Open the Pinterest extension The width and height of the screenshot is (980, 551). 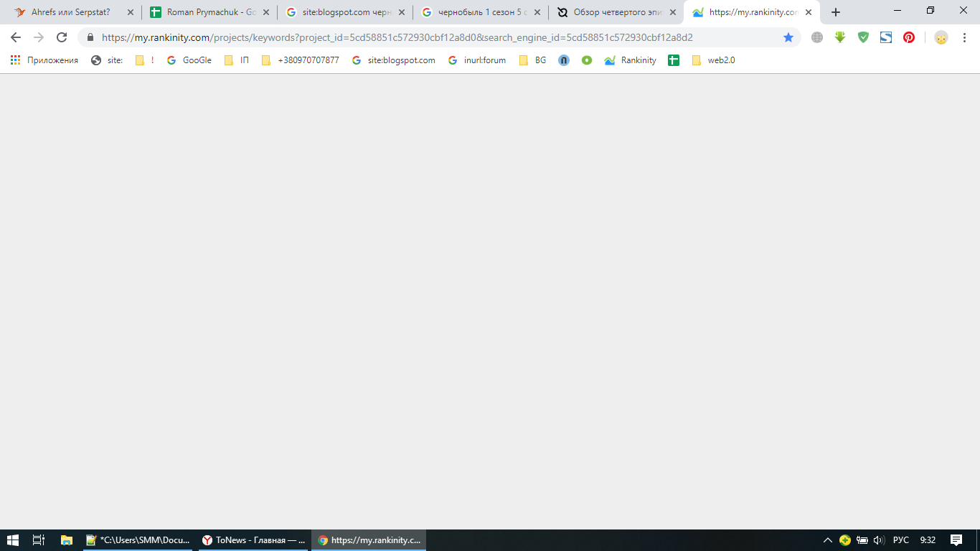pyautogui.click(x=909, y=37)
